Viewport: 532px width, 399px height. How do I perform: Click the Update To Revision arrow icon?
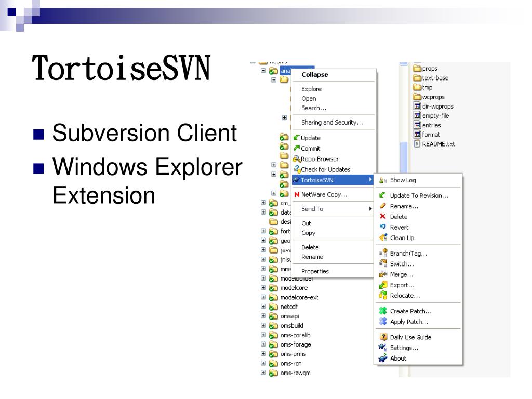[383, 195]
